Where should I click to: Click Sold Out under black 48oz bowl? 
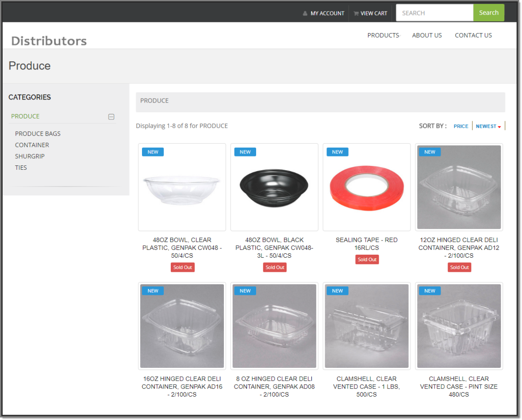[275, 267]
